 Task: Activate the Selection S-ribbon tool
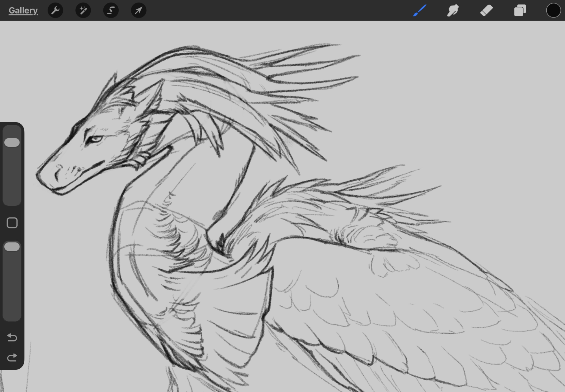(x=111, y=10)
